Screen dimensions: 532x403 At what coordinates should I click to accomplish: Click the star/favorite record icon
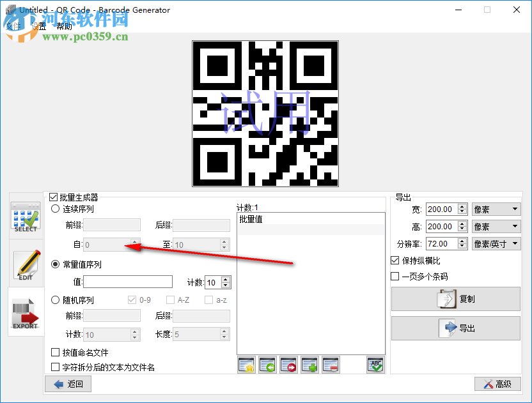(x=246, y=365)
